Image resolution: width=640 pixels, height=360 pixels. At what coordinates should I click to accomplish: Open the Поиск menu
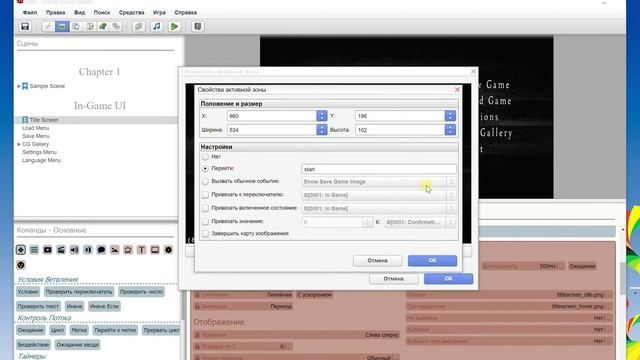[102, 13]
